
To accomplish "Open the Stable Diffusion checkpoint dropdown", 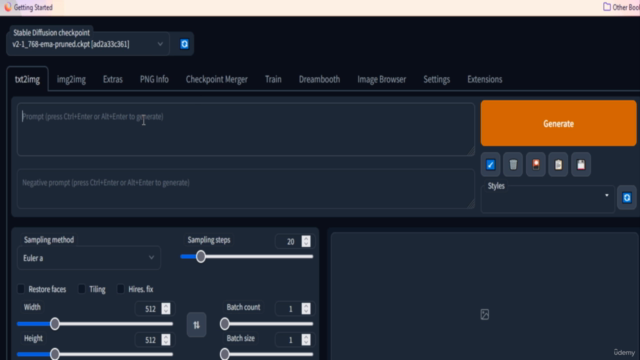I will (x=87, y=44).
